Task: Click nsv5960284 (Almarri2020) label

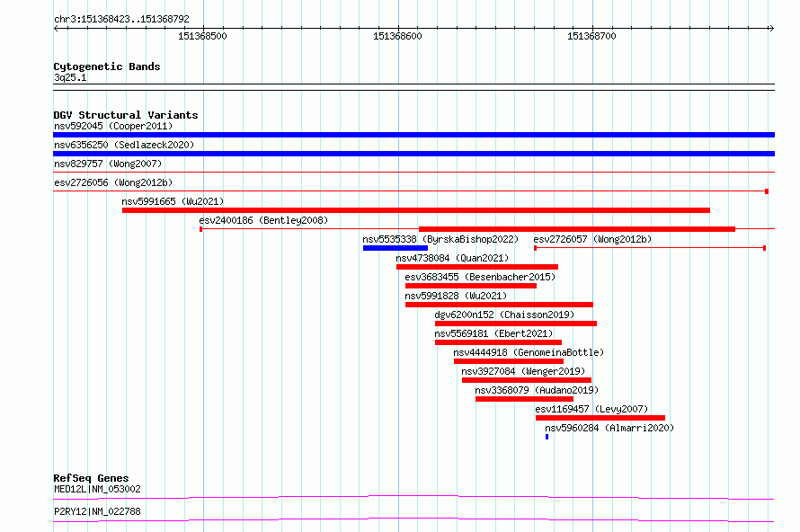Action: tap(609, 428)
